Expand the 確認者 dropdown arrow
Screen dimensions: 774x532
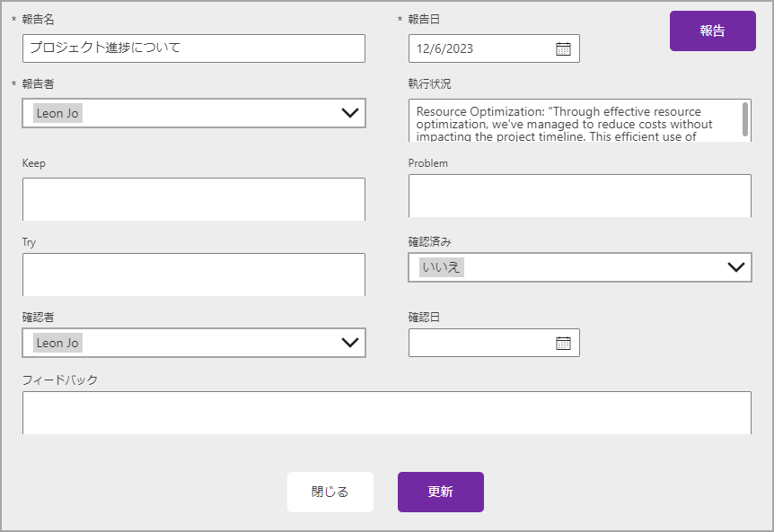point(350,343)
